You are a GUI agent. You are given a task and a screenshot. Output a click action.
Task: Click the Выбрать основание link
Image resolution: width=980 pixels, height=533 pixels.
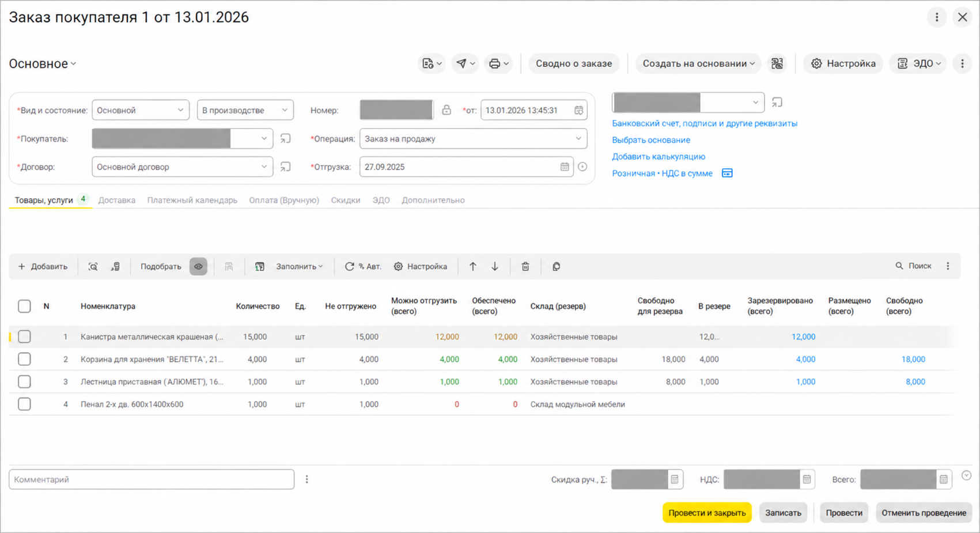(651, 140)
